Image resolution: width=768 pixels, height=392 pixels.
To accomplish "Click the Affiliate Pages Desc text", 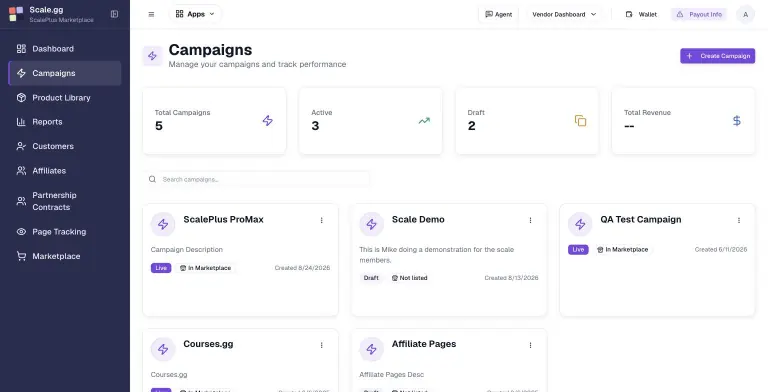I will pyautogui.click(x=391, y=374).
